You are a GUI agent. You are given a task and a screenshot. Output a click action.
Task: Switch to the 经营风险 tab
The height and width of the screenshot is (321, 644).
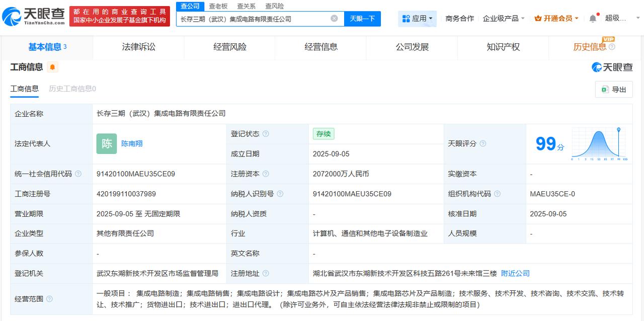click(230, 47)
